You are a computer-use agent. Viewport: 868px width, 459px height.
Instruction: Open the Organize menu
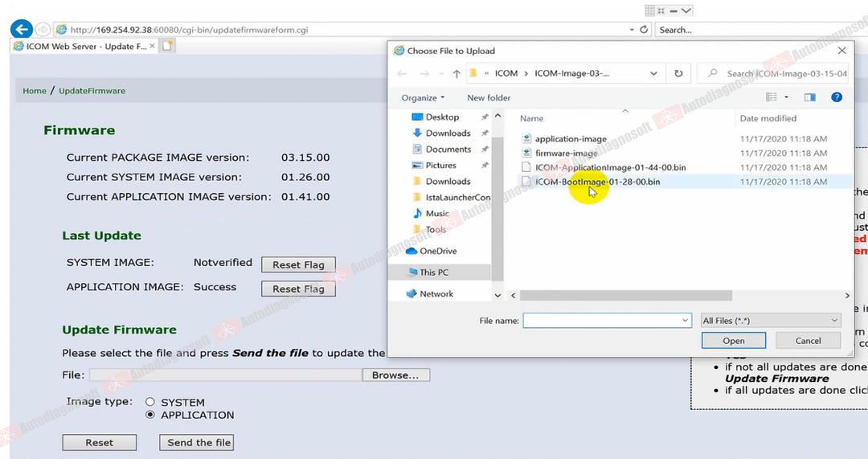click(423, 98)
